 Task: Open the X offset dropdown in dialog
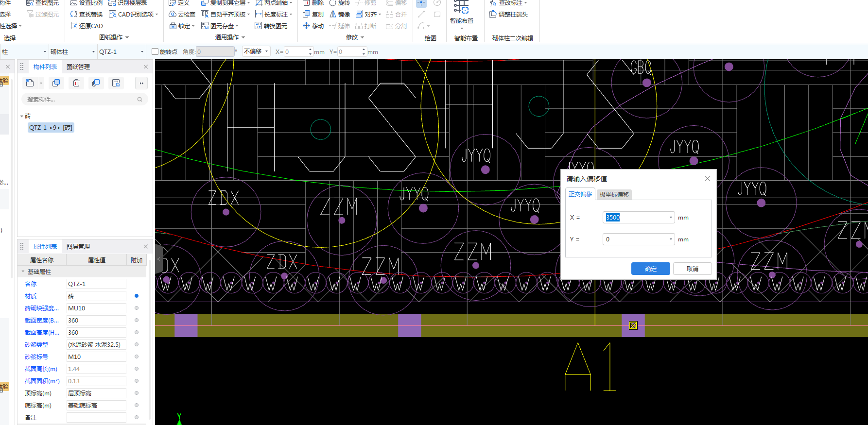click(671, 218)
